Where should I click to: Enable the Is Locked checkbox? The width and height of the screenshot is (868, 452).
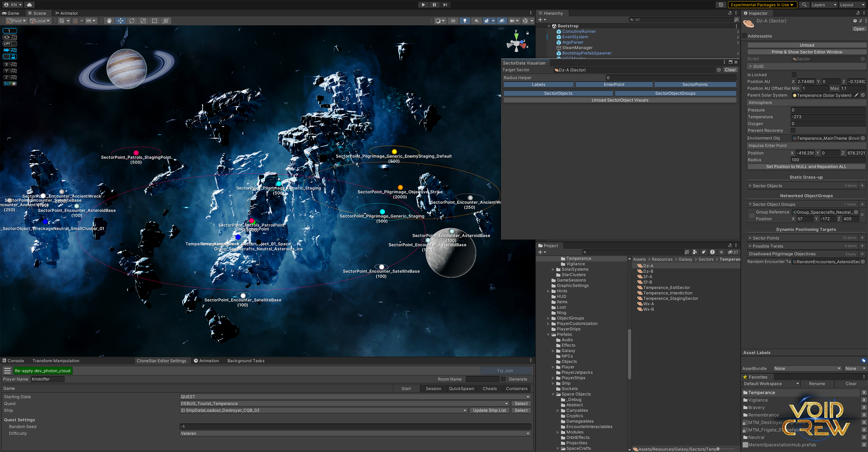794,75
